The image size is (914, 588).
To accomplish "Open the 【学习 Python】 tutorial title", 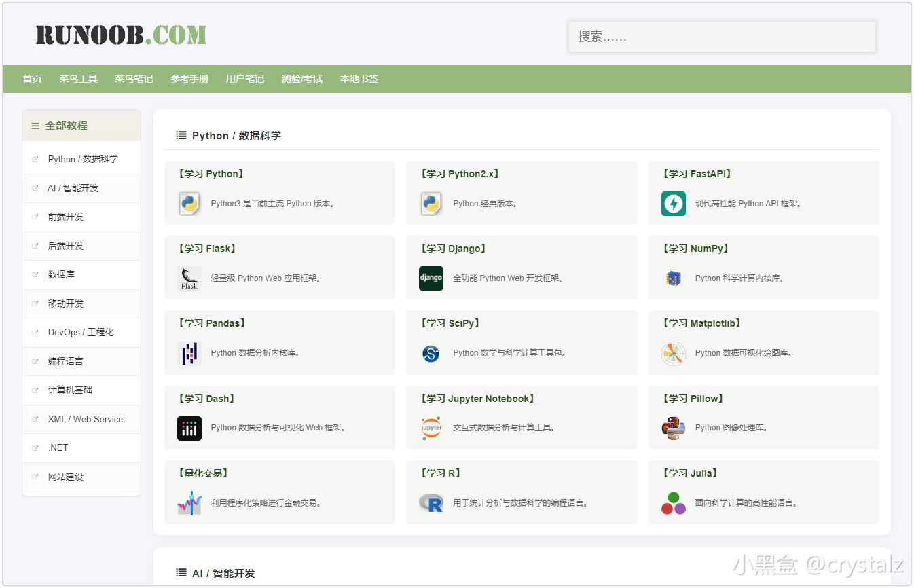I will click(x=211, y=174).
